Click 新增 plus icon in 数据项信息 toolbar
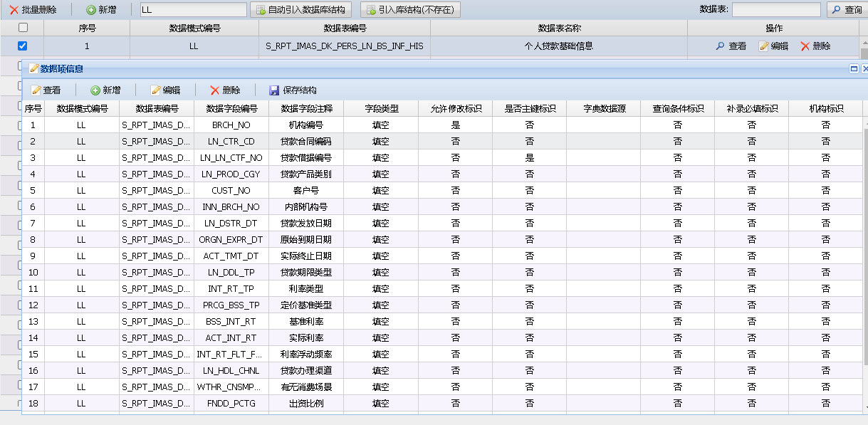 coord(95,90)
